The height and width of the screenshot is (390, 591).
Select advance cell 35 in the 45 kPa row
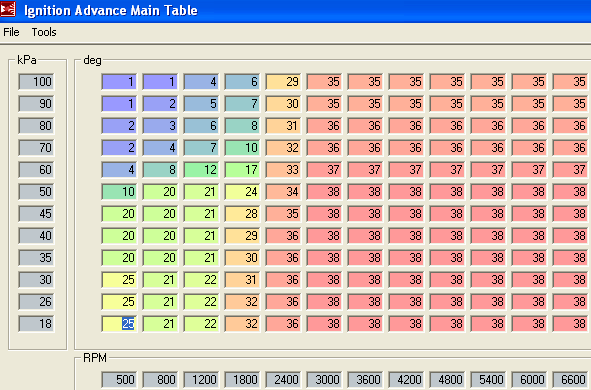point(283,214)
